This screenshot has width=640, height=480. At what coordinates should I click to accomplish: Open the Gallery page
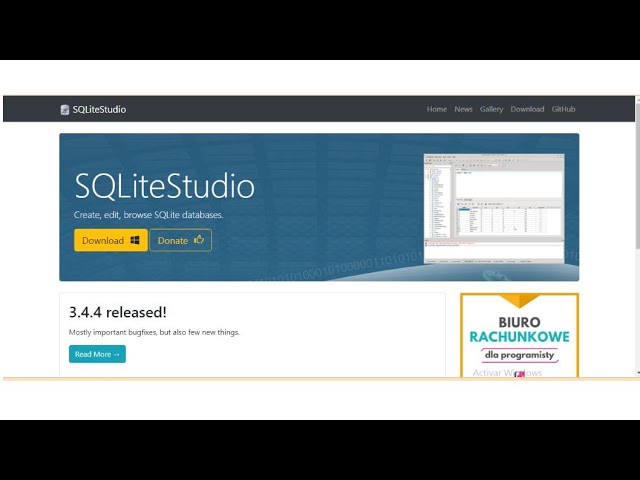(x=491, y=109)
